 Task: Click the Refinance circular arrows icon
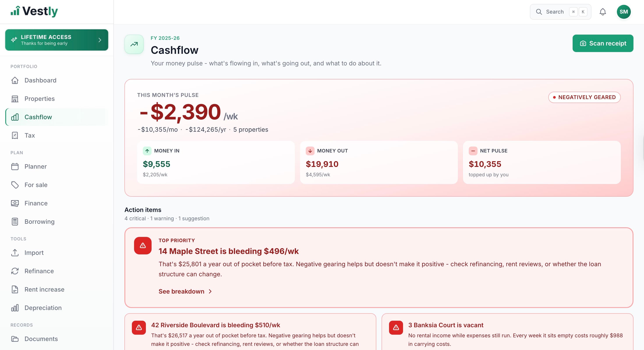point(15,271)
